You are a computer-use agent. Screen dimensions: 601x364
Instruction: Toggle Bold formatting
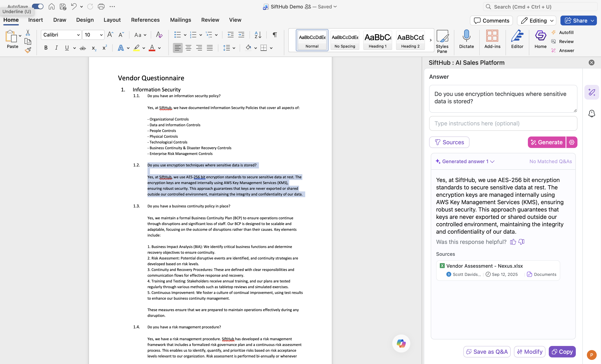pos(46,48)
